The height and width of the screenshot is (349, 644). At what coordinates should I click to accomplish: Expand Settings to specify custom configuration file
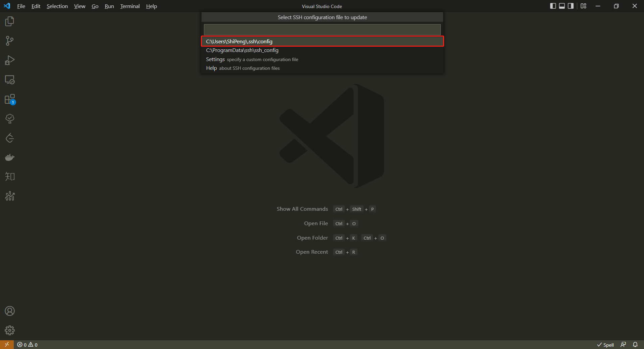pyautogui.click(x=252, y=59)
